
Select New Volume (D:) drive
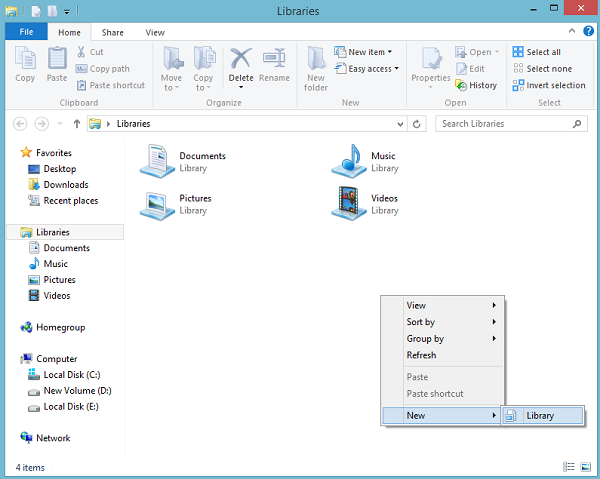(70, 391)
